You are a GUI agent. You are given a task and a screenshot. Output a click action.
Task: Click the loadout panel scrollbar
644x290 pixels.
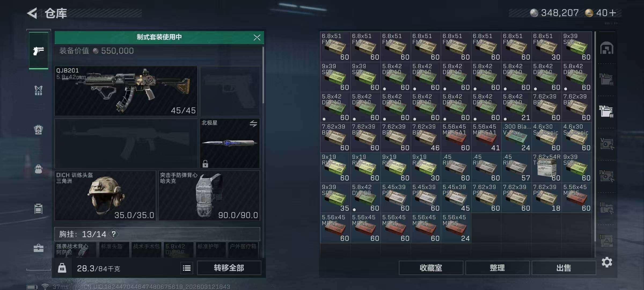(x=263, y=75)
